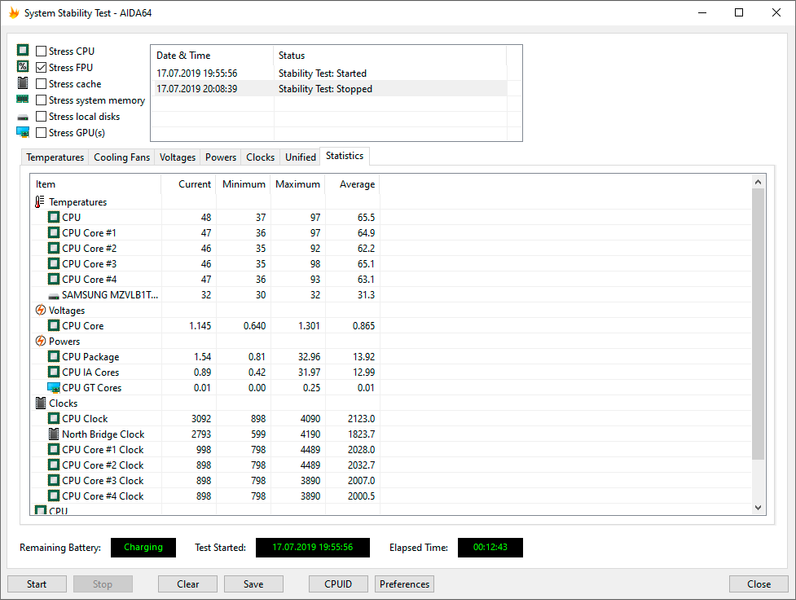The height and width of the screenshot is (600, 796).
Task: Click the icon of CPU Clock row
Action: [54, 418]
